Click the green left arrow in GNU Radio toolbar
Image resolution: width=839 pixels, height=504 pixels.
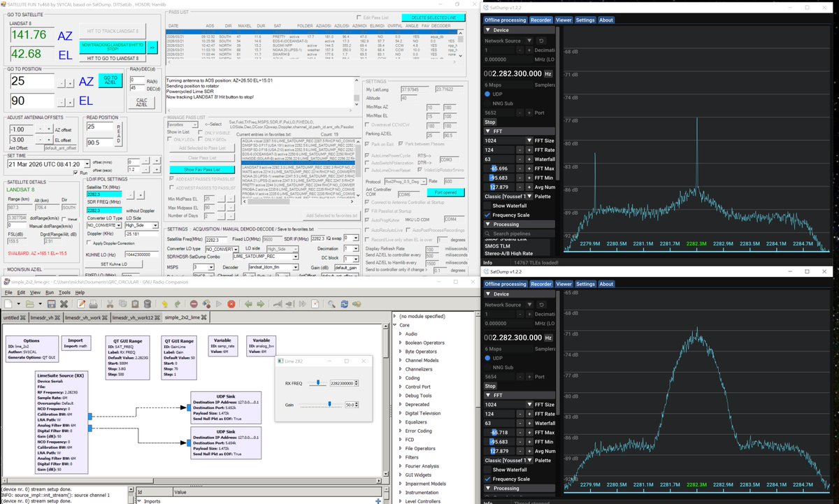248,304
